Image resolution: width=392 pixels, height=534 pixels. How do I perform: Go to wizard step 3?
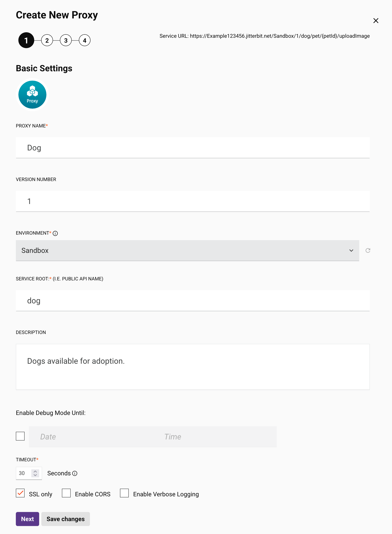click(66, 40)
